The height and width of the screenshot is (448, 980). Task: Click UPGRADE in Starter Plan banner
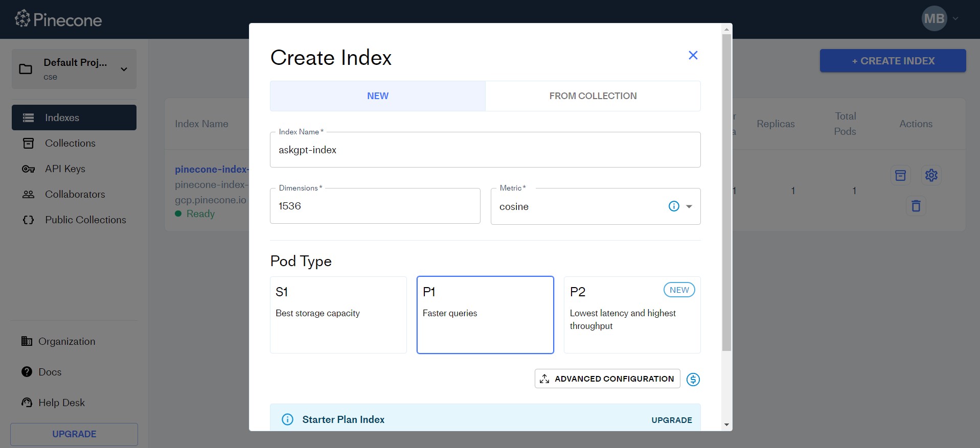click(671, 420)
